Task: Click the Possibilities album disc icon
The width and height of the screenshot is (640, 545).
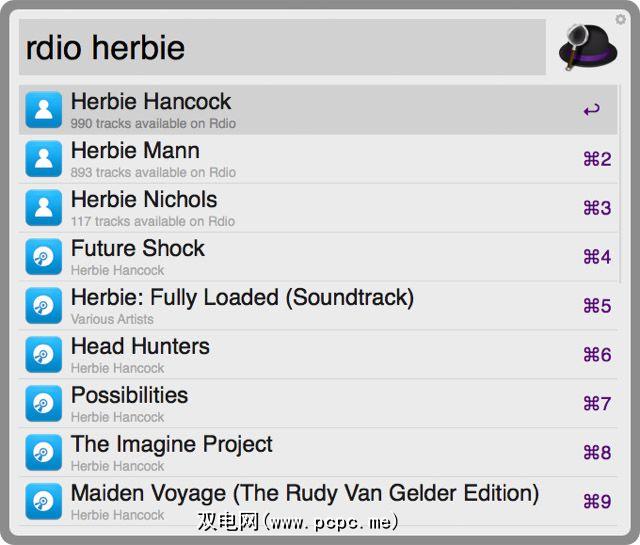Action: point(43,403)
